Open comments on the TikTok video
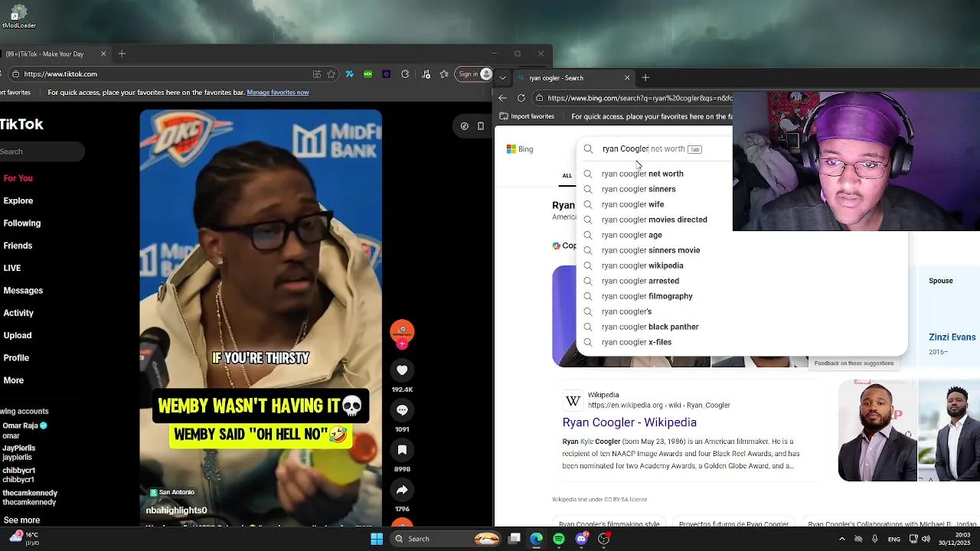 402,410
